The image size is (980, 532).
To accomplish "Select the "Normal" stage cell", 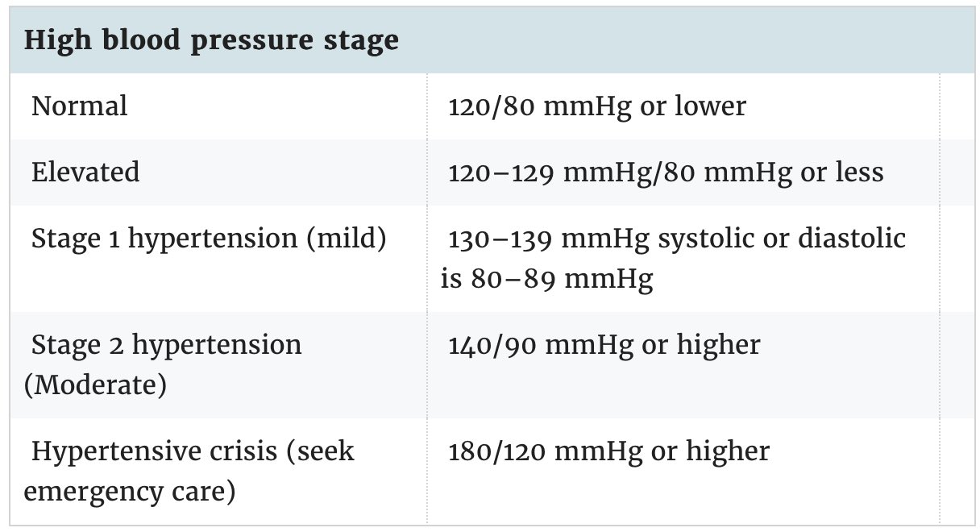I will click(x=79, y=106).
